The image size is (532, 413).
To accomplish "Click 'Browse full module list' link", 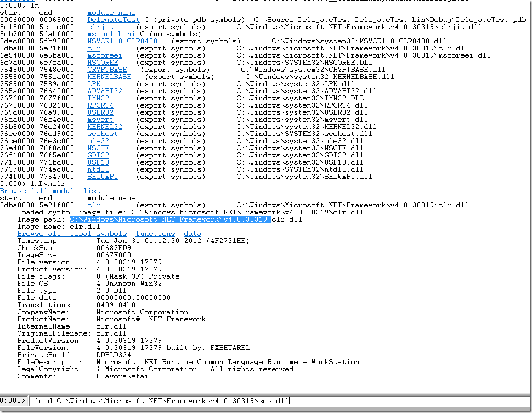I will (x=50, y=191).
